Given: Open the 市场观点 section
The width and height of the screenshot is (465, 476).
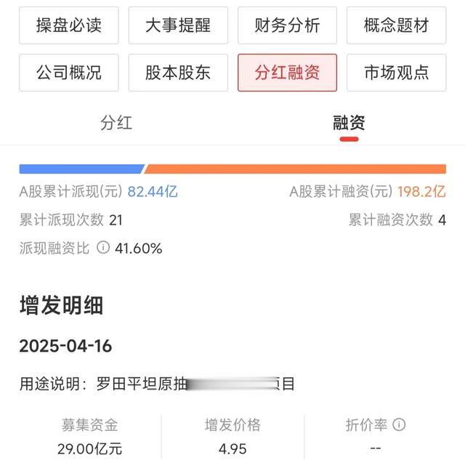Looking at the screenshot, I should coord(396,73).
